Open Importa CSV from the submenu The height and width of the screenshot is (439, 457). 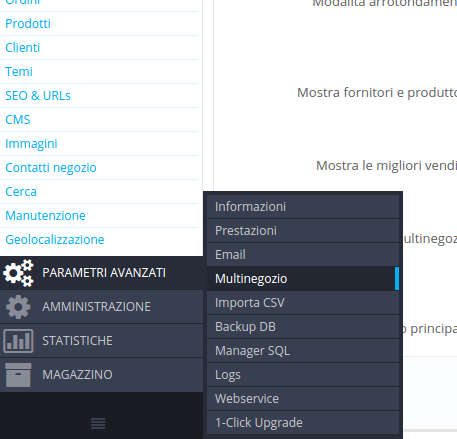(x=303, y=303)
